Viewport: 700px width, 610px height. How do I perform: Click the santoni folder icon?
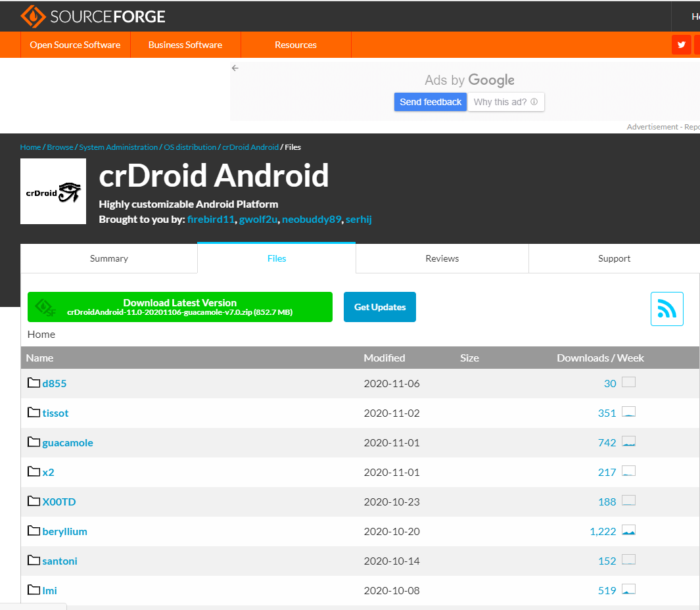(34, 560)
